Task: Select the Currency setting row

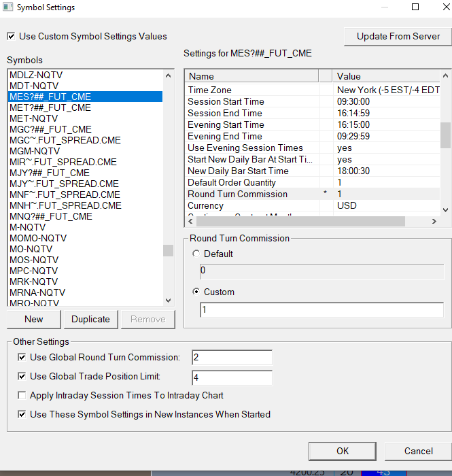Action: [x=313, y=205]
